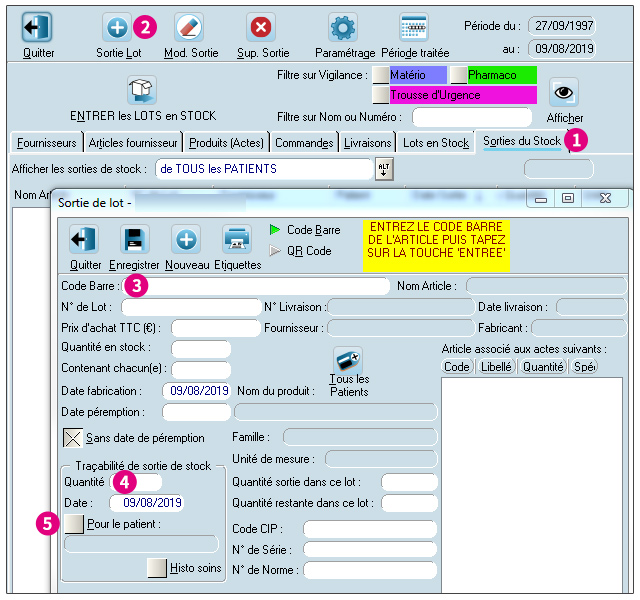
Task: Click the N° de Norme field
Action: pos(370,570)
